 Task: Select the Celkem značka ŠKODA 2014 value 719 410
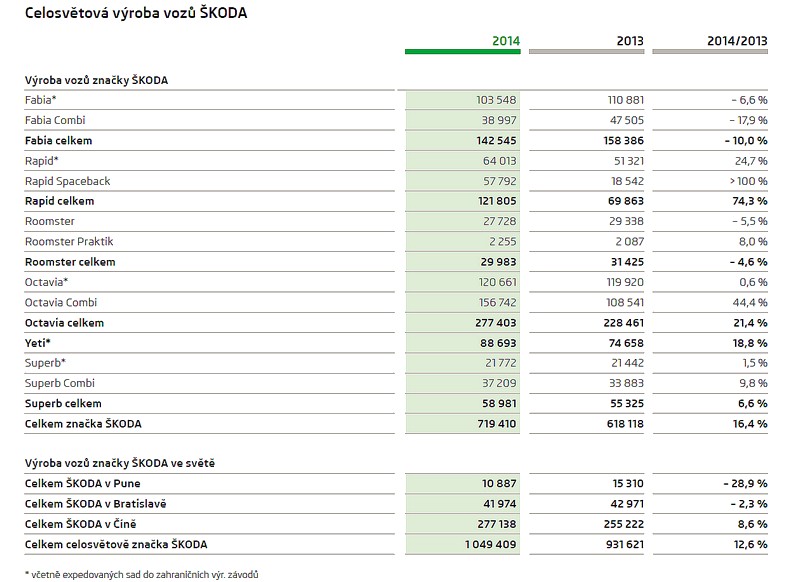(x=497, y=424)
